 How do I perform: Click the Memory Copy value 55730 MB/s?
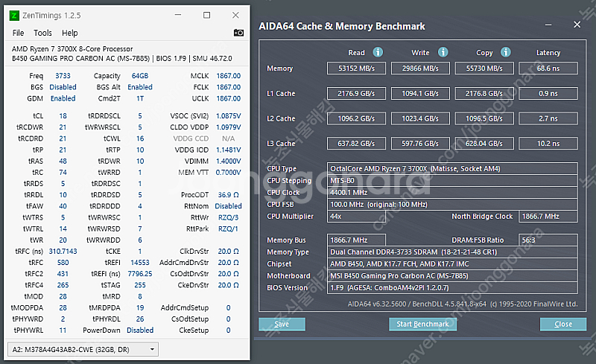click(x=484, y=68)
